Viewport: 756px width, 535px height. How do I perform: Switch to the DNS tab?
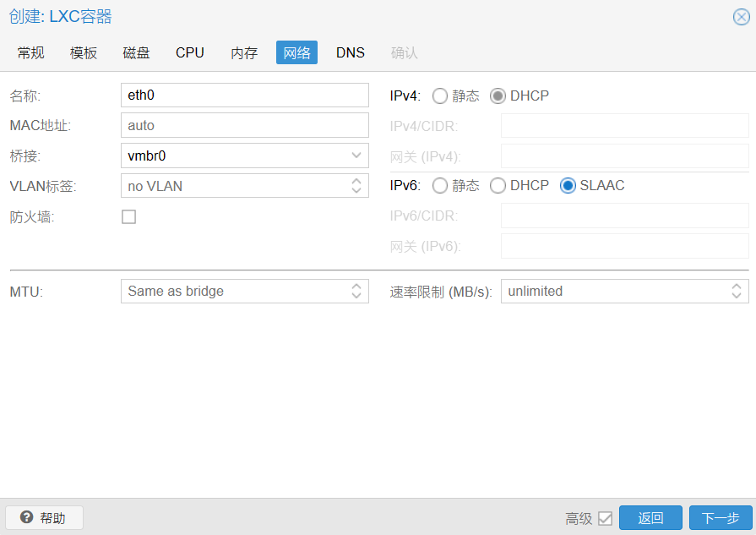(x=350, y=52)
